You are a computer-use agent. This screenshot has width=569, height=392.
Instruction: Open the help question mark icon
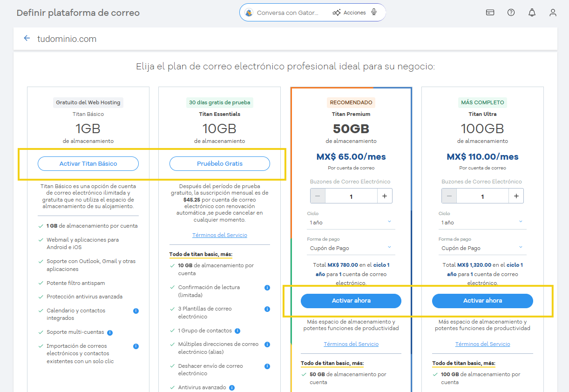(x=511, y=13)
